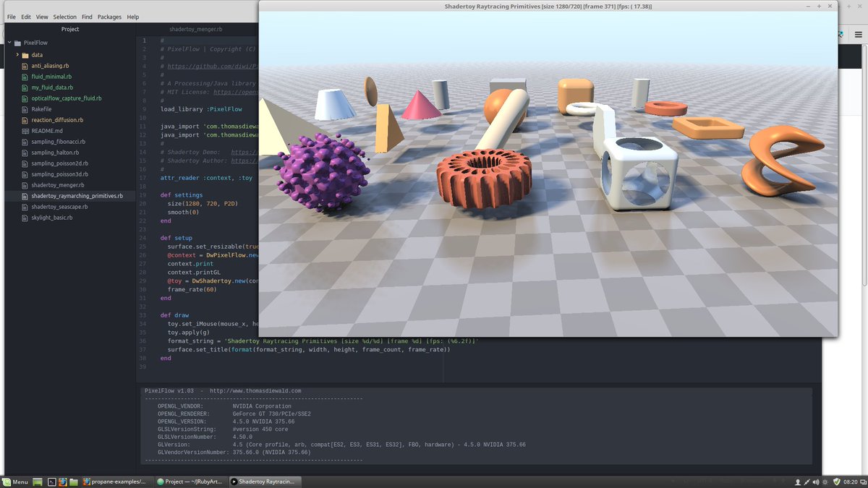Launch the terminal emulator from the taskbar
The width and height of the screenshot is (868, 488).
tap(51, 481)
